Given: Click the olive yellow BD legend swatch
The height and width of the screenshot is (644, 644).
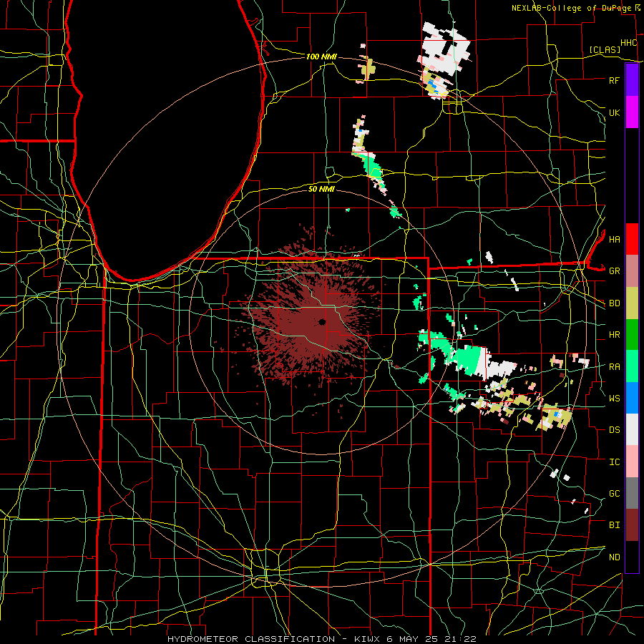Looking at the screenshot, I should (632, 303).
